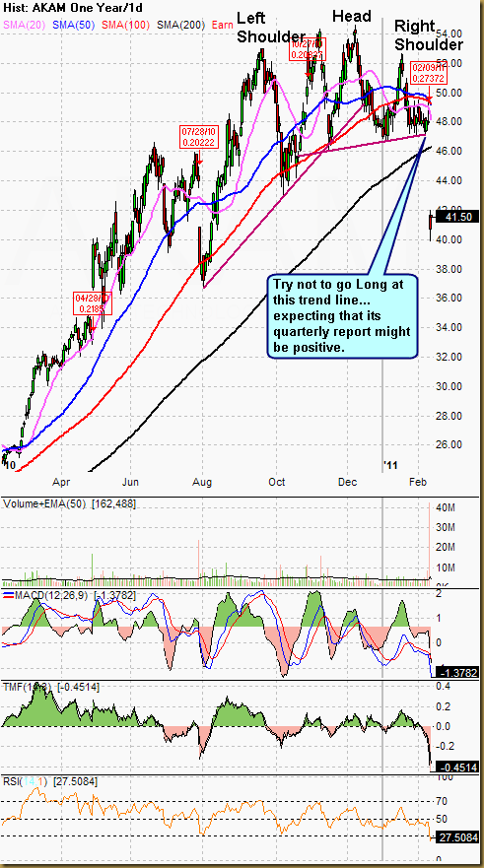Click the 07/28/10 0.20222 earnings marker
This screenshot has height=868, width=484.
click(198, 137)
